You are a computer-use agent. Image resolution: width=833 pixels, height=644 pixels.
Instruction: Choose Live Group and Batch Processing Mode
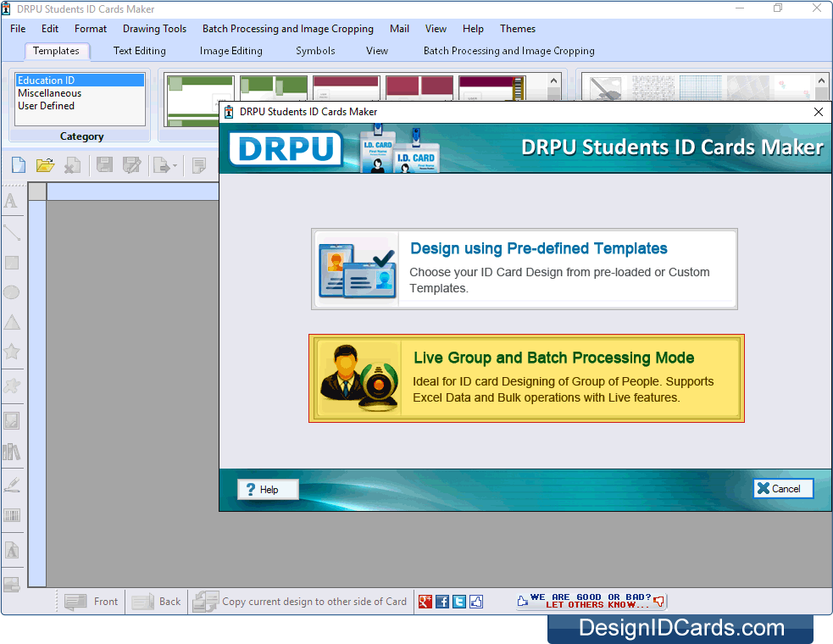tap(526, 378)
